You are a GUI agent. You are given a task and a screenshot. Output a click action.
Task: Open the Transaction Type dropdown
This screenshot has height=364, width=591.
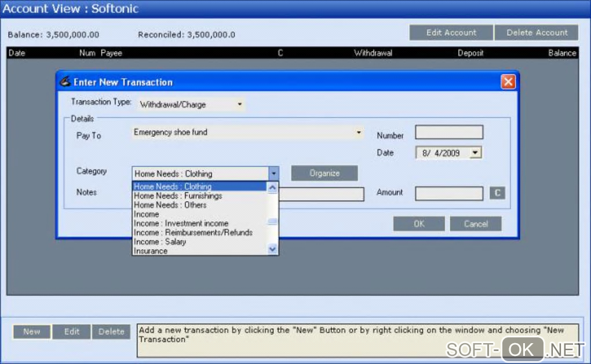pos(191,104)
